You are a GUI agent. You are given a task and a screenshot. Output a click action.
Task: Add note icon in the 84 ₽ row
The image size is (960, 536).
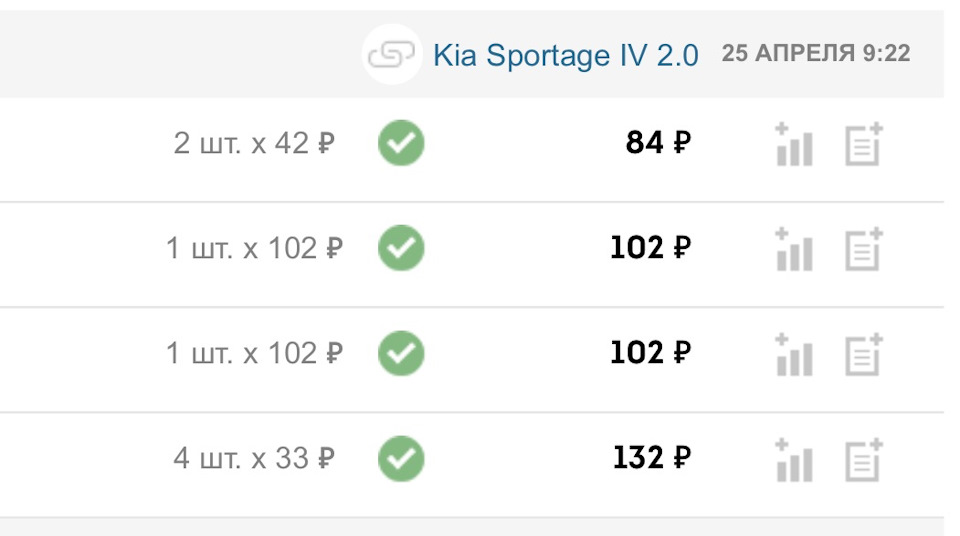[864, 144]
